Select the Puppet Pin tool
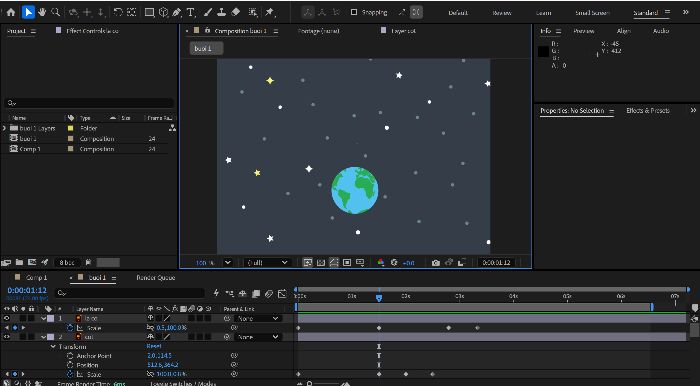Image resolution: width=700 pixels, height=386 pixels. tap(270, 12)
